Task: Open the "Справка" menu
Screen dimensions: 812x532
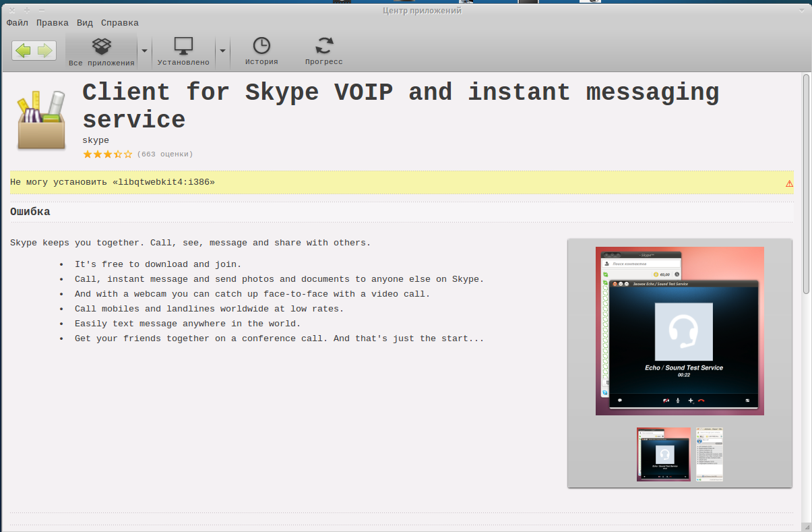Action: 120,23
